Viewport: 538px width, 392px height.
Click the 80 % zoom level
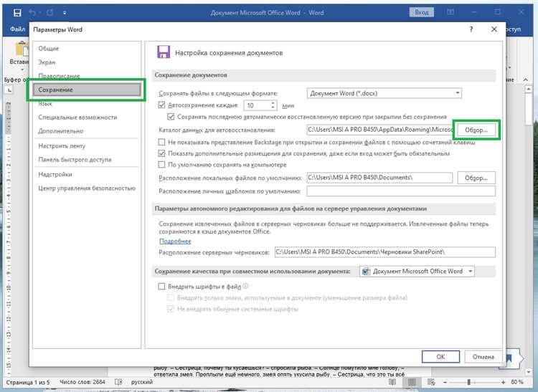coord(517,382)
